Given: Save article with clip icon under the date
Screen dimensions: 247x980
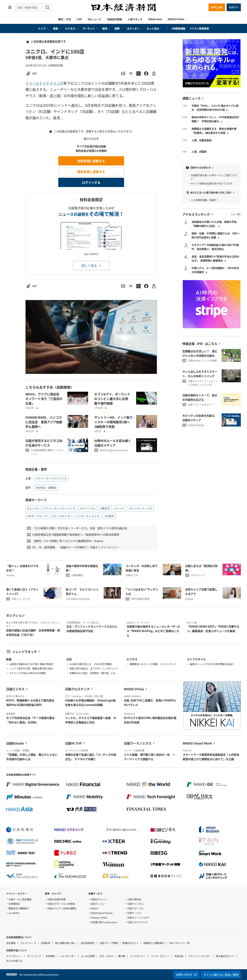Looking at the screenshot, I should (x=32, y=73).
